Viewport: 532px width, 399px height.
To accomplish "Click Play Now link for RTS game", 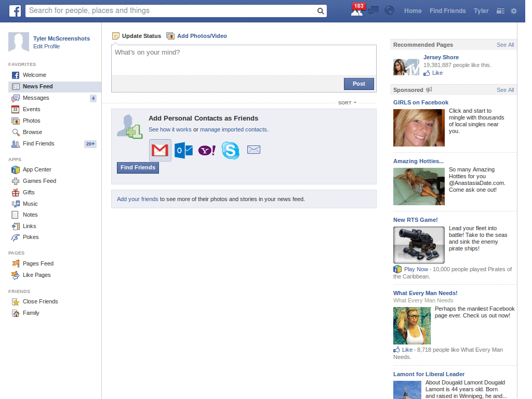I will [x=416, y=270].
